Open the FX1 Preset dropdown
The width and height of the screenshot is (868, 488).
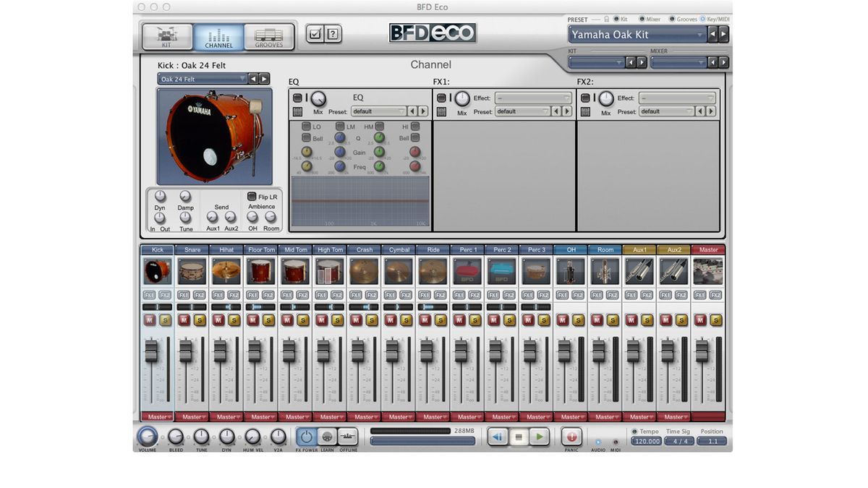click(523, 111)
